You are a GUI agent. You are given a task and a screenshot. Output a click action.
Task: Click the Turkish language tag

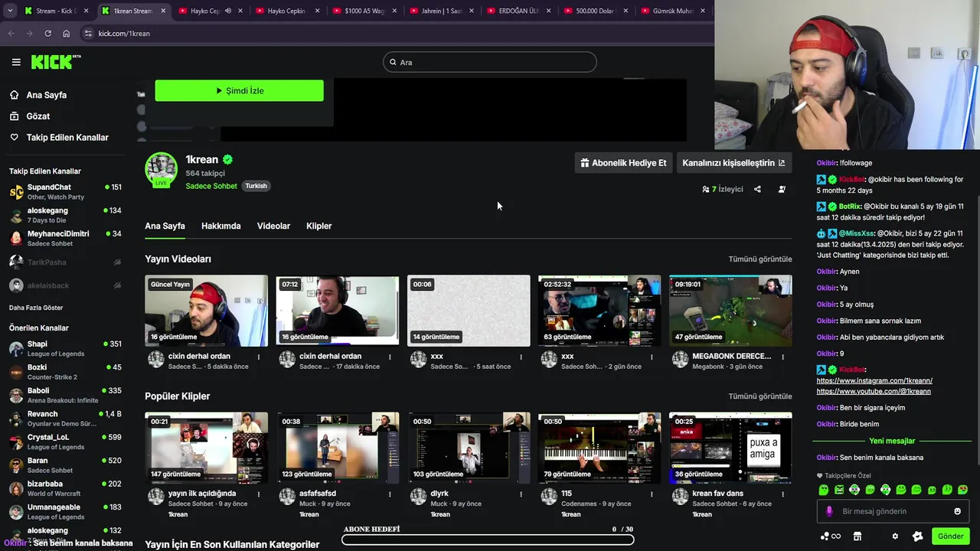pos(256,186)
